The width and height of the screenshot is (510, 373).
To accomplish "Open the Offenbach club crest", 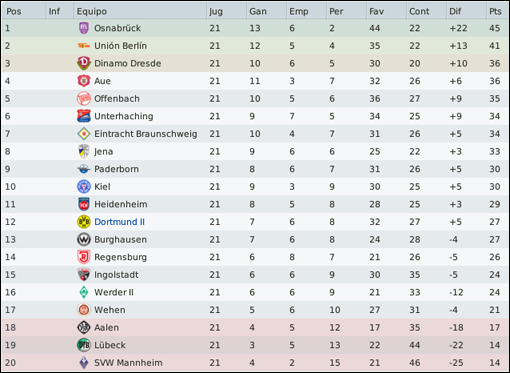I will tap(84, 98).
